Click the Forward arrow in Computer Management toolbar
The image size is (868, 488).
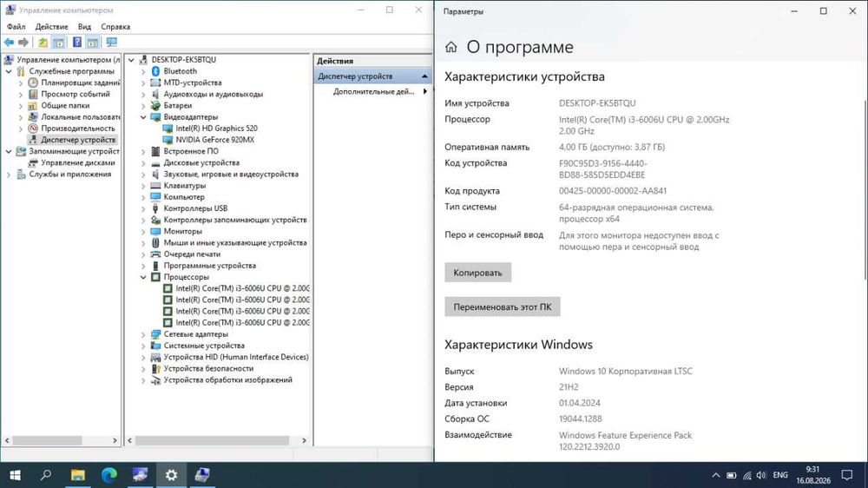[x=23, y=42]
